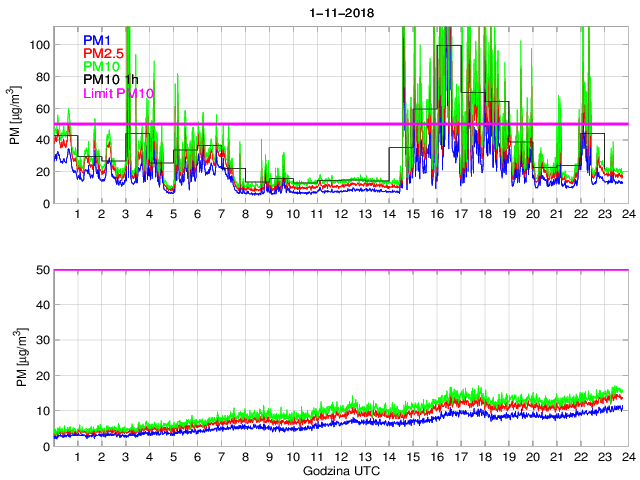Viewport: 640px width, 480px height.
Task: Click hour 23 tick on the lower chart
Action: [602, 457]
